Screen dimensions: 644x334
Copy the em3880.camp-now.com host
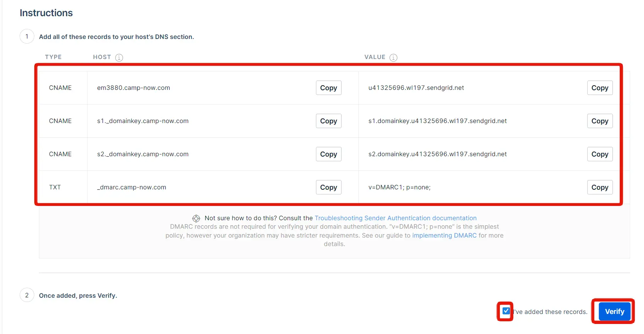click(328, 88)
